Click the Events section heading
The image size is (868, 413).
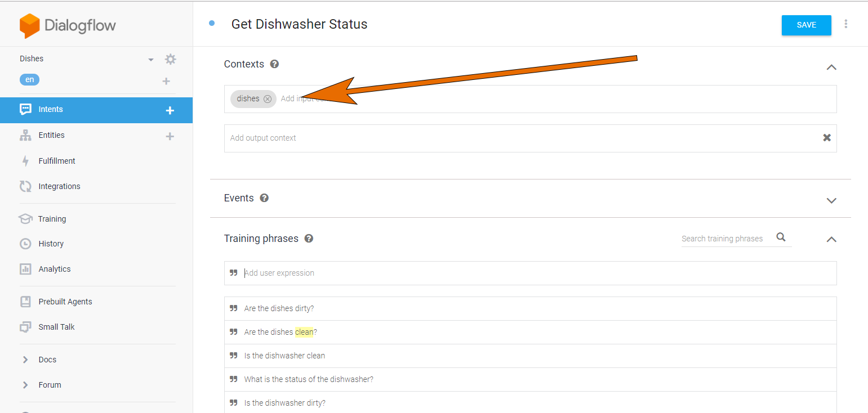tap(239, 198)
